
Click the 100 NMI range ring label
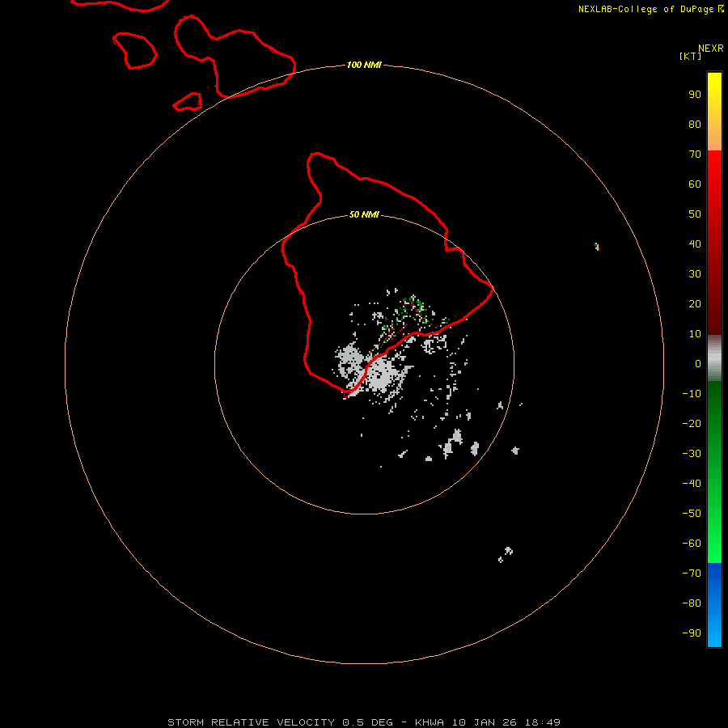coord(364,65)
